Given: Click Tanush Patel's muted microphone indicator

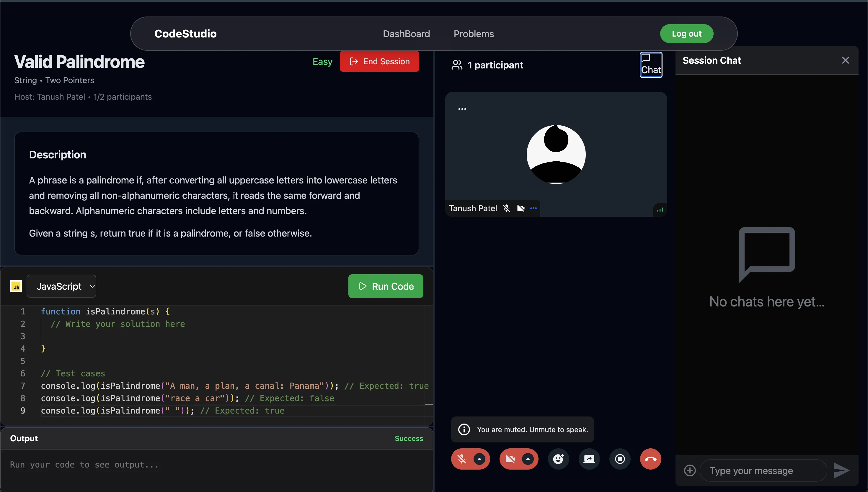Looking at the screenshot, I should (506, 208).
